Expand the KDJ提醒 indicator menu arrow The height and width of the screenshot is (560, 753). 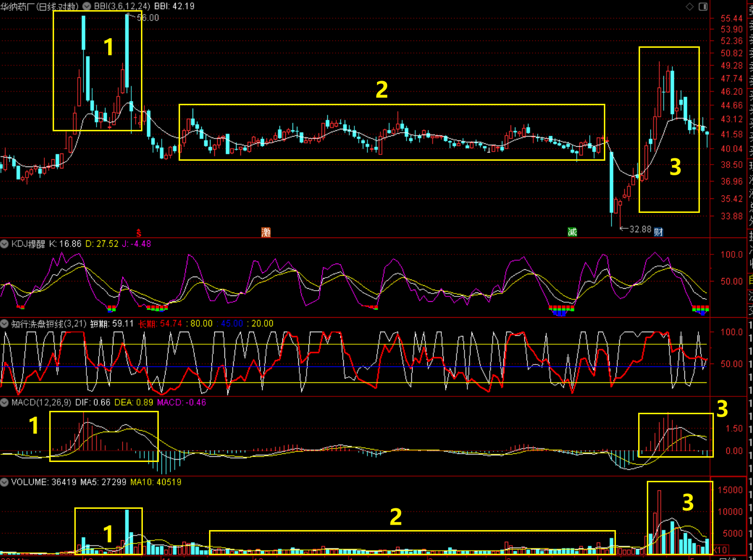(x=4, y=244)
